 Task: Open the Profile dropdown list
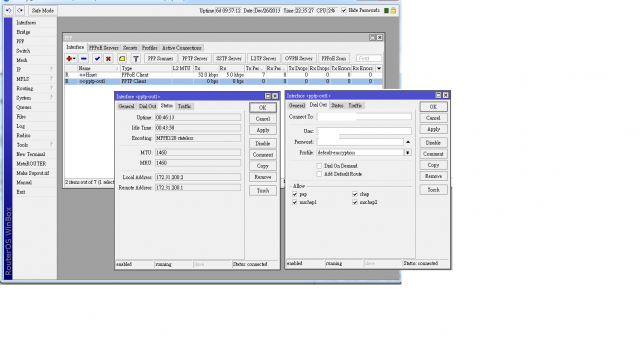407,153
